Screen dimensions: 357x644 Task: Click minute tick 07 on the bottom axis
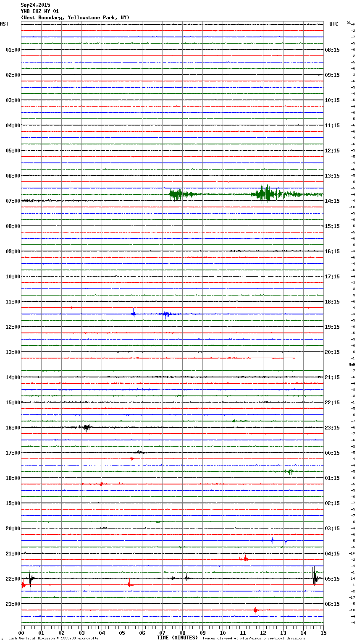pyautogui.click(x=162, y=633)
